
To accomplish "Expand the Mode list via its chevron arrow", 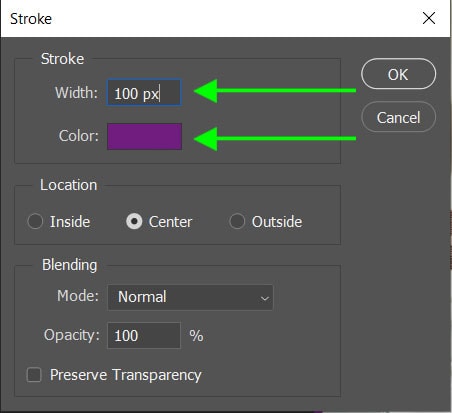I will coord(265,298).
